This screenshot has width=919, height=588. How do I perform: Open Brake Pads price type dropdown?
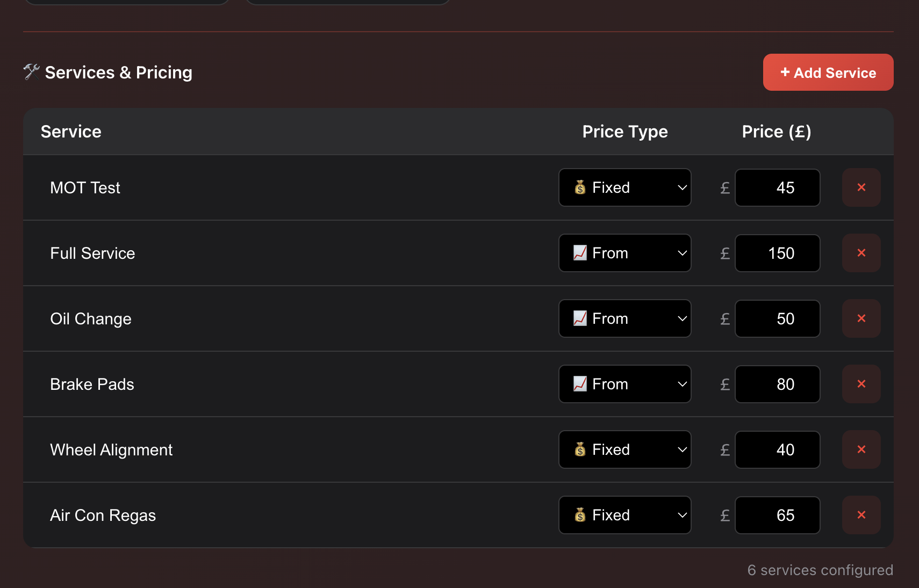(624, 384)
